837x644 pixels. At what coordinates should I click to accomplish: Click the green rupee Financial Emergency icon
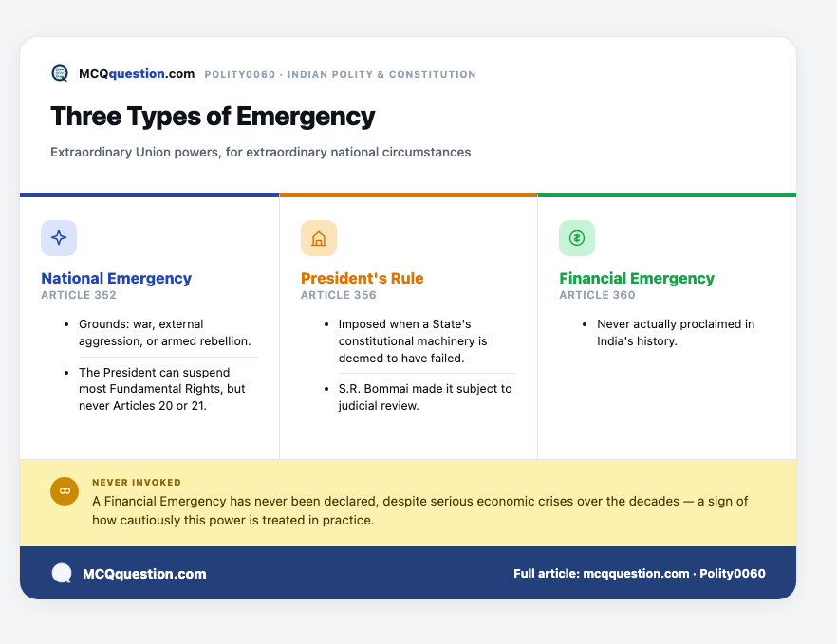coord(577,238)
